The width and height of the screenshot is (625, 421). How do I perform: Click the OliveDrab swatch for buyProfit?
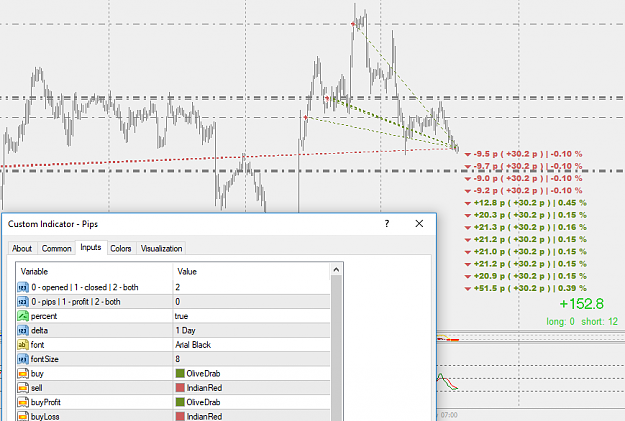(180, 402)
